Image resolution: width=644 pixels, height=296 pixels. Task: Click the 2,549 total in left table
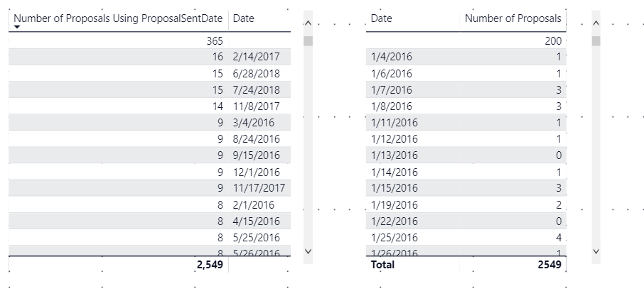click(x=210, y=265)
